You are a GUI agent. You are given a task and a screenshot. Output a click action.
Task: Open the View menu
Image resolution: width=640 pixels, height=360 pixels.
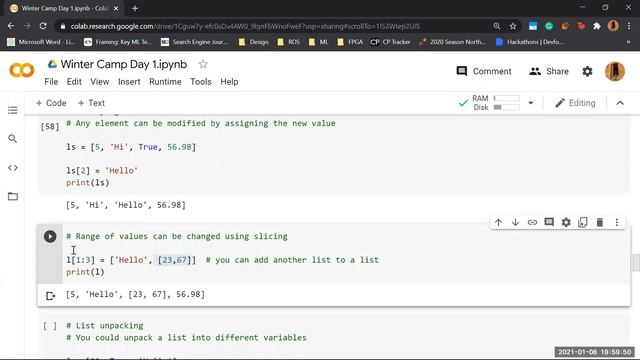(100, 82)
